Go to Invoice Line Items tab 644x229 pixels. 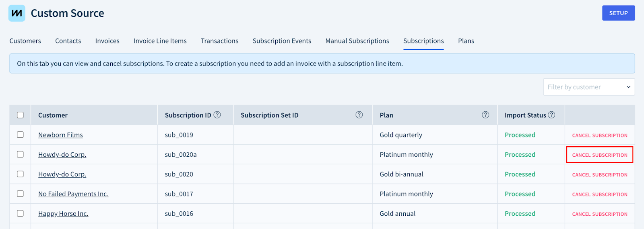[160, 41]
